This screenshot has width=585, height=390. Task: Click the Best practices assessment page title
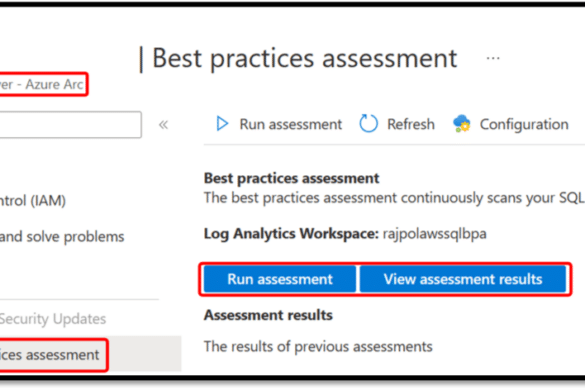(x=304, y=59)
